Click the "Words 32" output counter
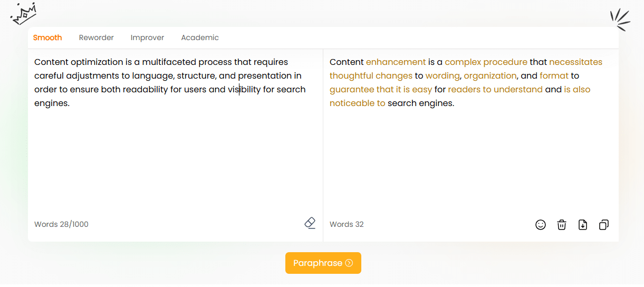 pos(347,224)
